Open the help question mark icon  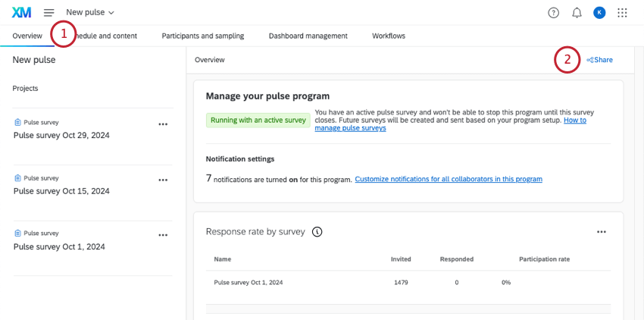click(x=553, y=12)
